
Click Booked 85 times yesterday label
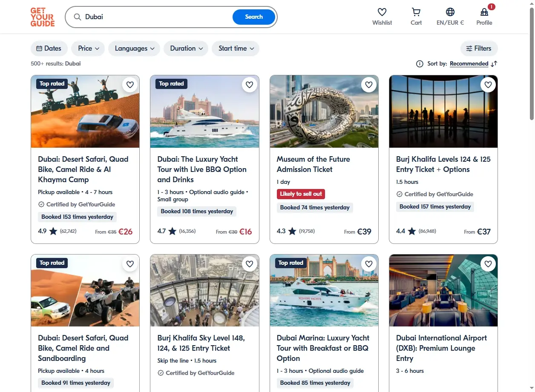315,383
